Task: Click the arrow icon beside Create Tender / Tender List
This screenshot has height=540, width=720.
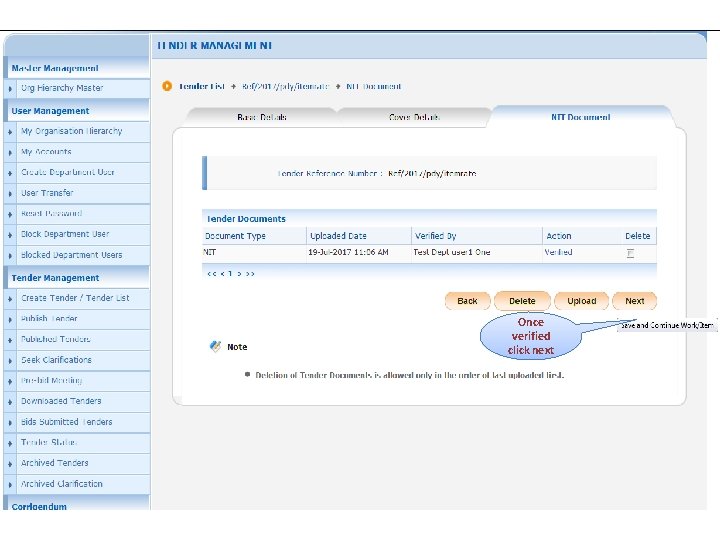Action: click(x=10, y=299)
